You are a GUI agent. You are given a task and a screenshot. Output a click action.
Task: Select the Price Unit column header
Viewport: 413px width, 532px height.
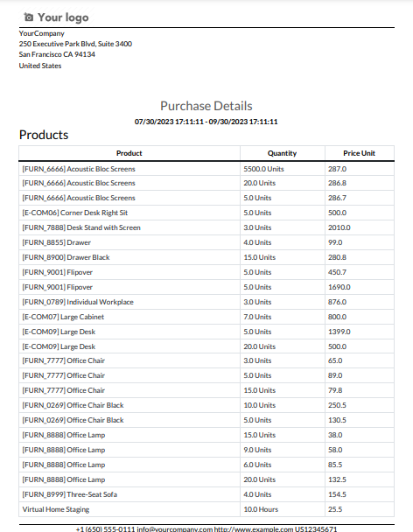(359, 153)
